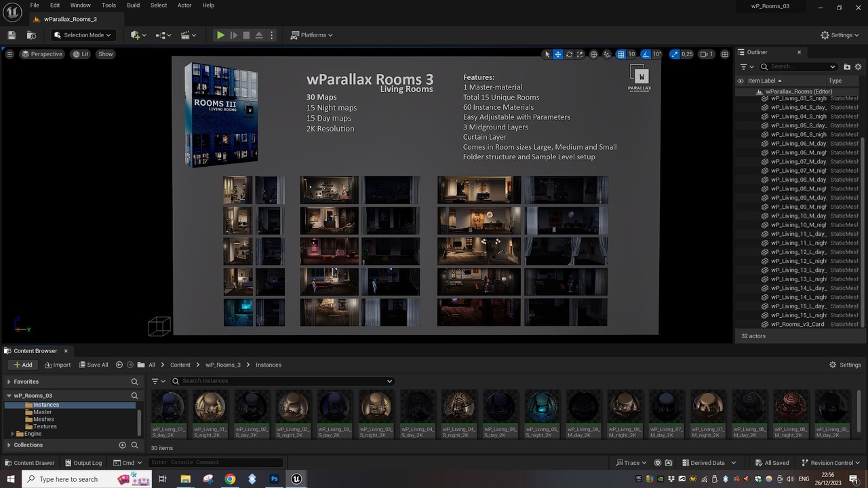868x488 pixels.
Task: Open the viewport options hamburger menu
Action: pyautogui.click(x=9, y=54)
